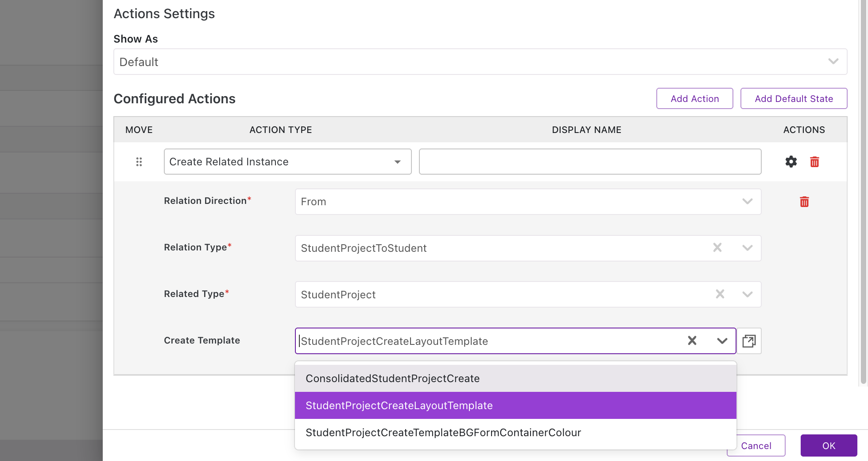This screenshot has height=461, width=868.
Task: Expand the Relation Type dropdown chevron
Action: tap(748, 248)
